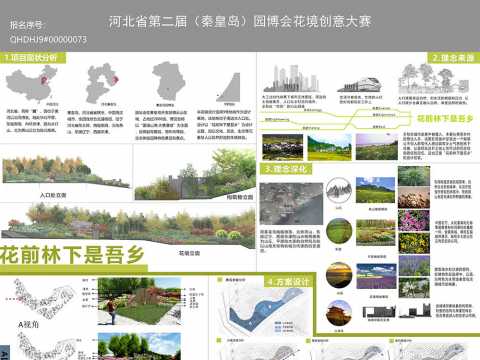Open the dark village hillside photo

[x=283, y=147]
